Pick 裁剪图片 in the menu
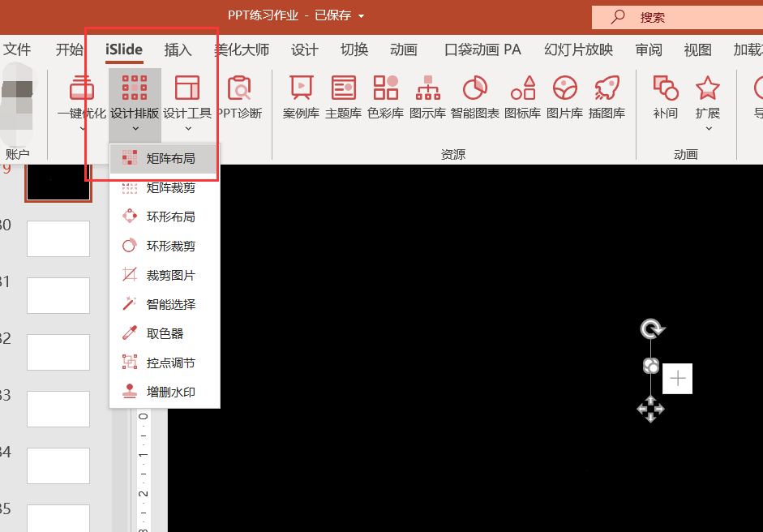This screenshot has height=532, width=763. (164, 275)
